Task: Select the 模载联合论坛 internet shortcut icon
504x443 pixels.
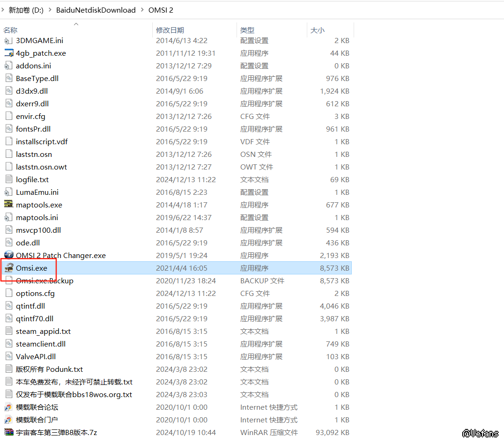Action: coord(8,407)
